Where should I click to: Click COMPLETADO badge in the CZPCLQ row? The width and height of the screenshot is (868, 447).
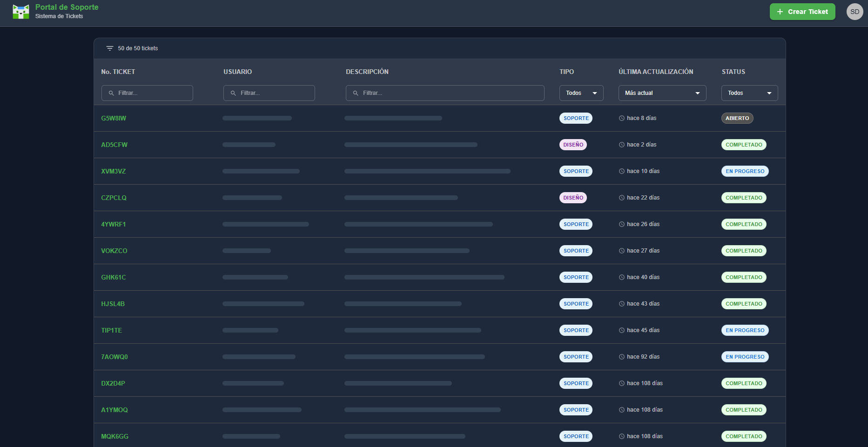(x=744, y=198)
